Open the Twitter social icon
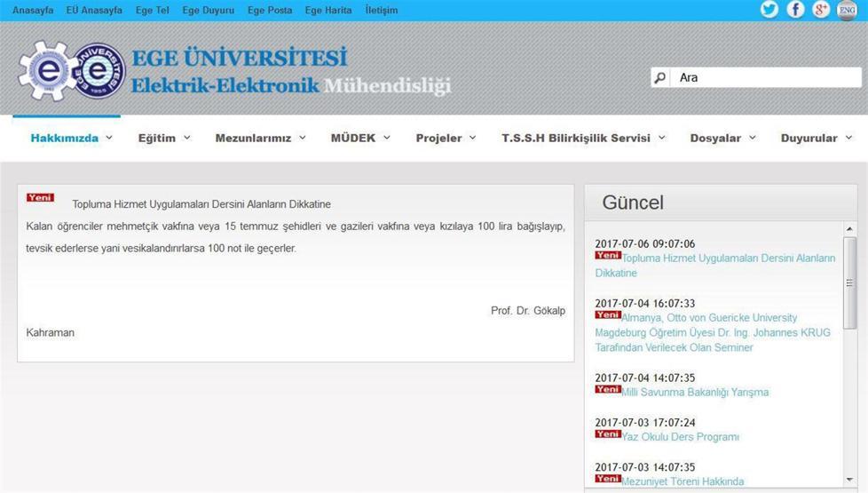Image resolution: width=868 pixels, height=493 pixels. (x=769, y=10)
